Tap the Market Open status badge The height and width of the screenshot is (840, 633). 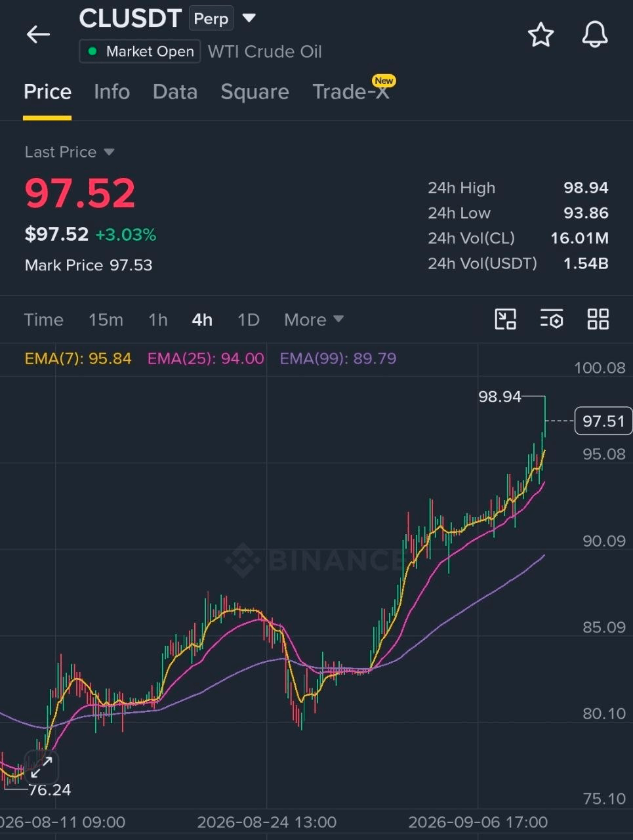click(140, 51)
